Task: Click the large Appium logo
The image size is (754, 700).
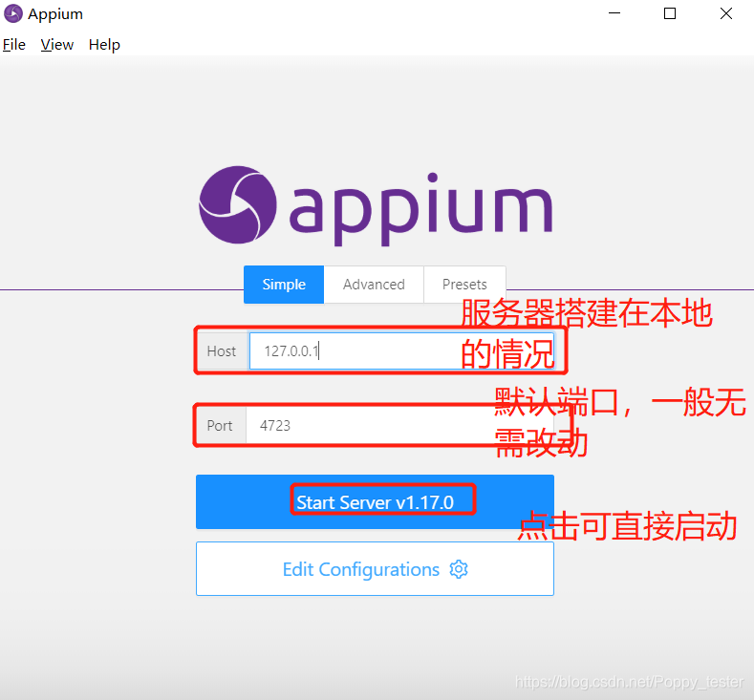Action: (x=376, y=206)
